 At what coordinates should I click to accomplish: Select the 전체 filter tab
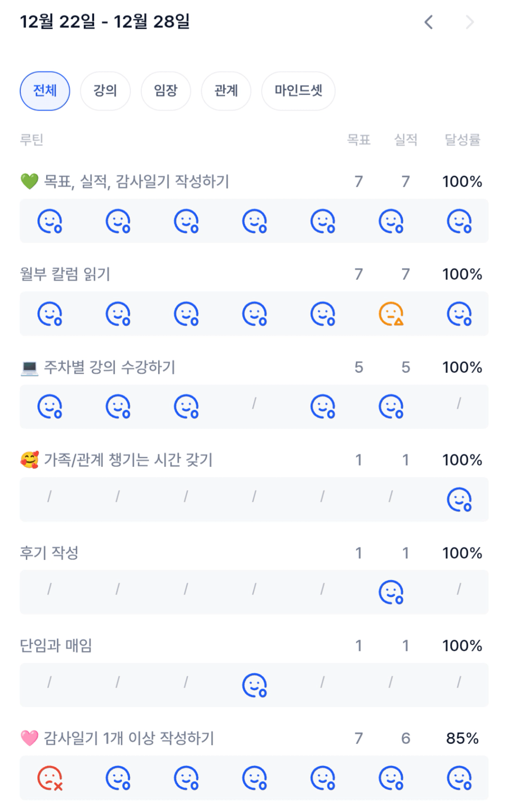pyautogui.click(x=45, y=91)
